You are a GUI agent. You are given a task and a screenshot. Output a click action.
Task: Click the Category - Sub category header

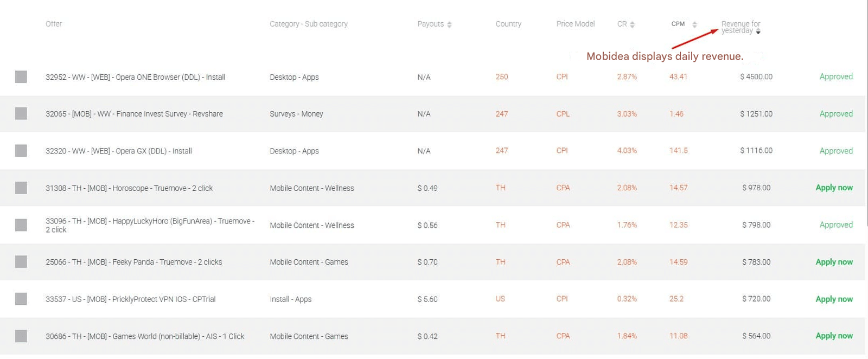pyautogui.click(x=308, y=24)
